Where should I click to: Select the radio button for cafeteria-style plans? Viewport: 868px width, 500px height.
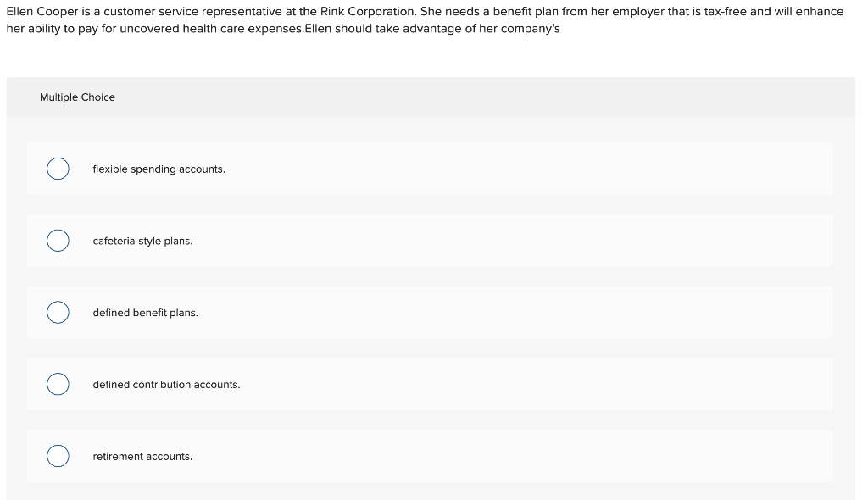point(58,241)
